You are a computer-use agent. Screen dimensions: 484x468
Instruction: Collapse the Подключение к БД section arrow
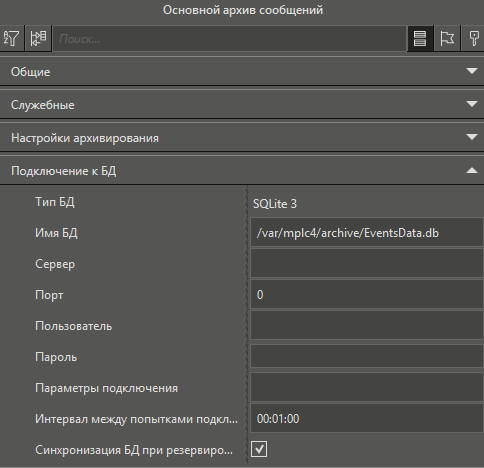(472, 170)
